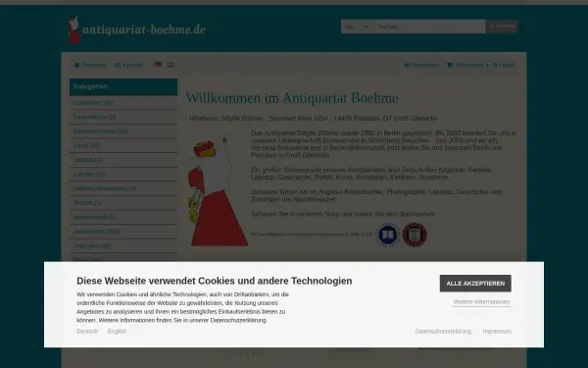Click the red book association badge

(x=415, y=235)
